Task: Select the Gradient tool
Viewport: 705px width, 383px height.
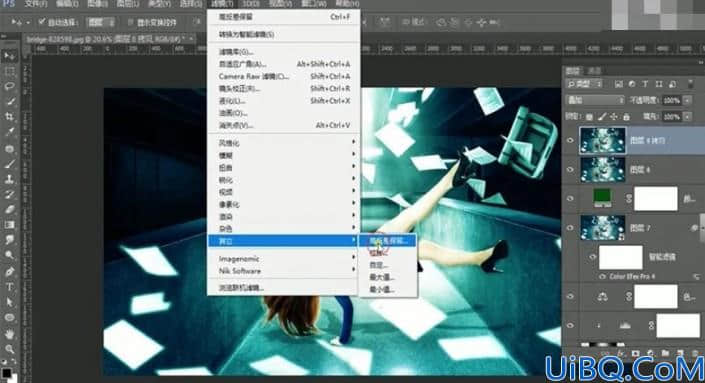Action: [9, 225]
